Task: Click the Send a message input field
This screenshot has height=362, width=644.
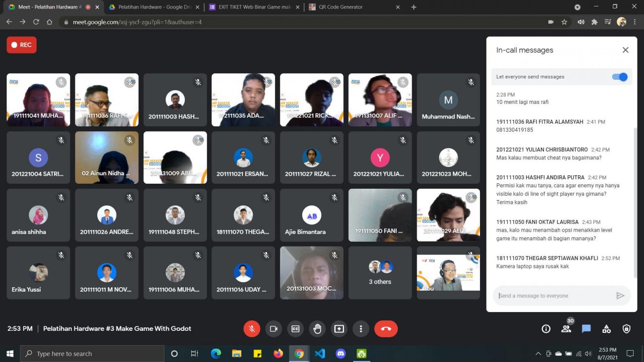Action: coord(555,296)
